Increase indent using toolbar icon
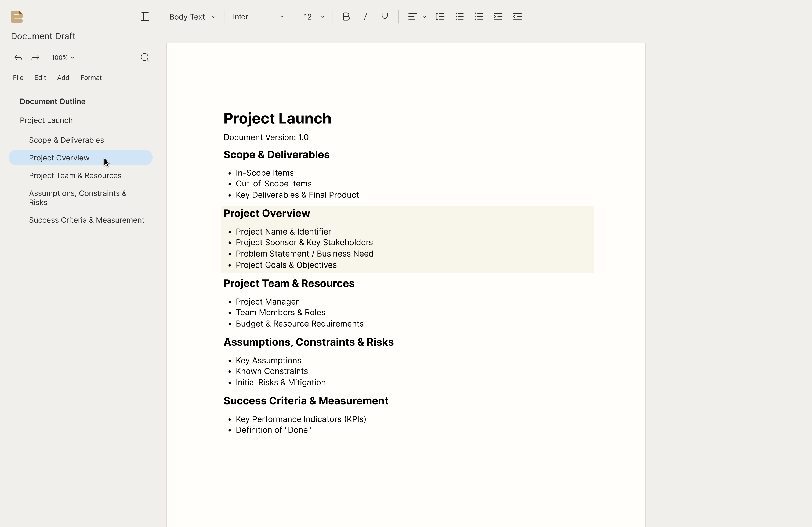 tap(498, 17)
